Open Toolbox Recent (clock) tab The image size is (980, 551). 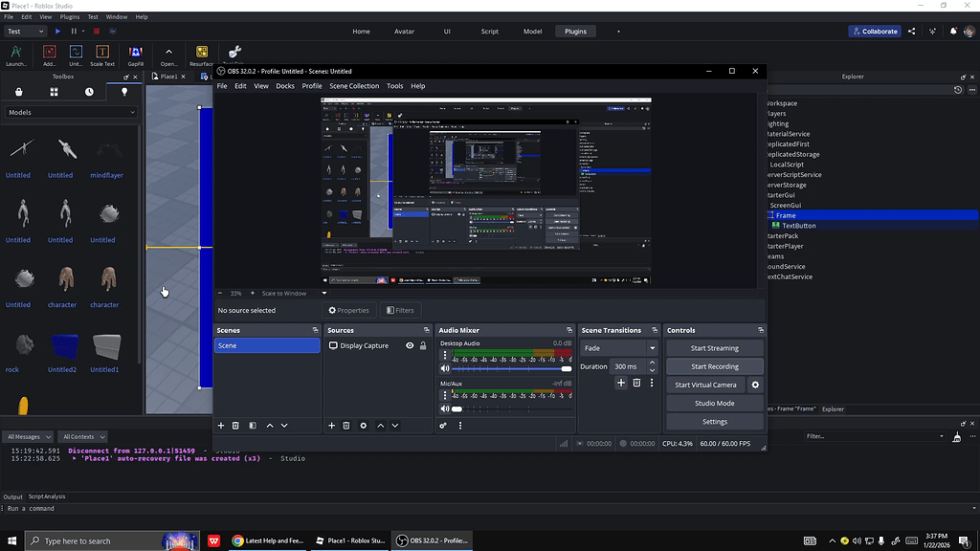click(89, 92)
